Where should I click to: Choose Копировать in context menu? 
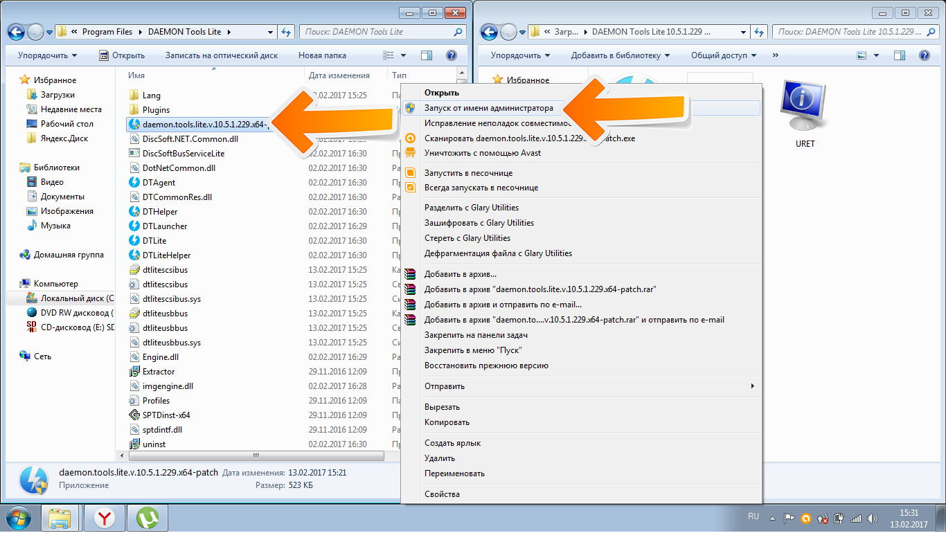pos(582,422)
